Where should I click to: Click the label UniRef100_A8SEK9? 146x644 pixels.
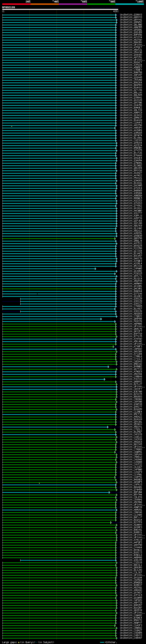[131, 314]
